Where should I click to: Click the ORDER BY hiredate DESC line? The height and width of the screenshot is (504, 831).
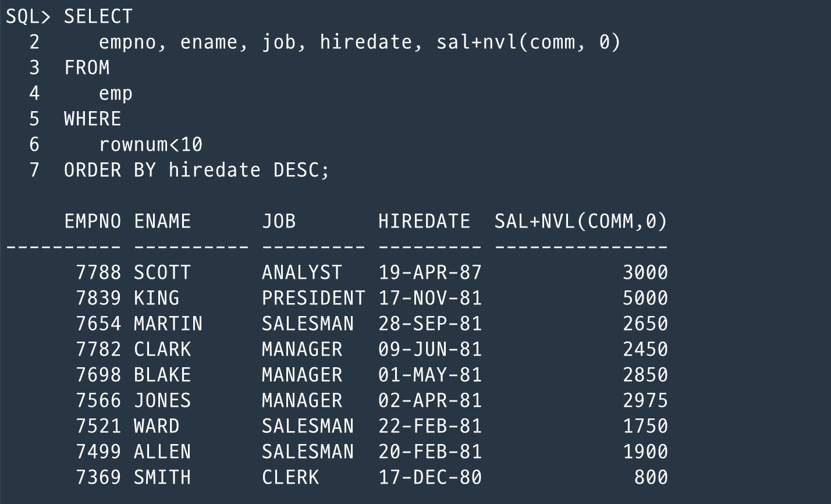click(196, 170)
